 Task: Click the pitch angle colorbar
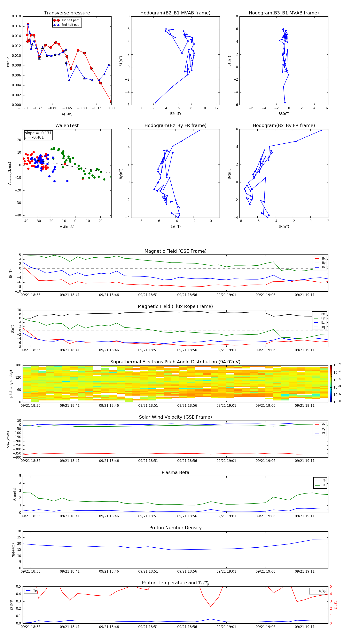click(x=331, y=384)
